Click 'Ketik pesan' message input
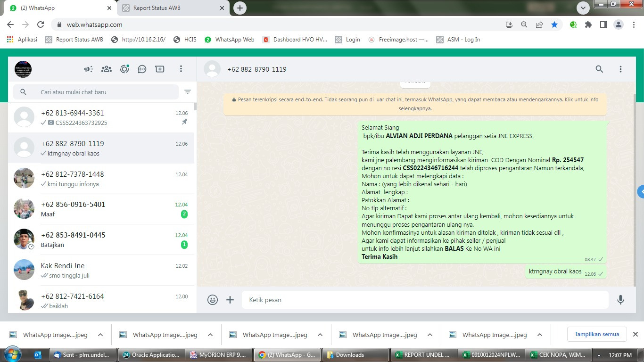This screenshot has width=644, height=362. click(x=425, y=300)
